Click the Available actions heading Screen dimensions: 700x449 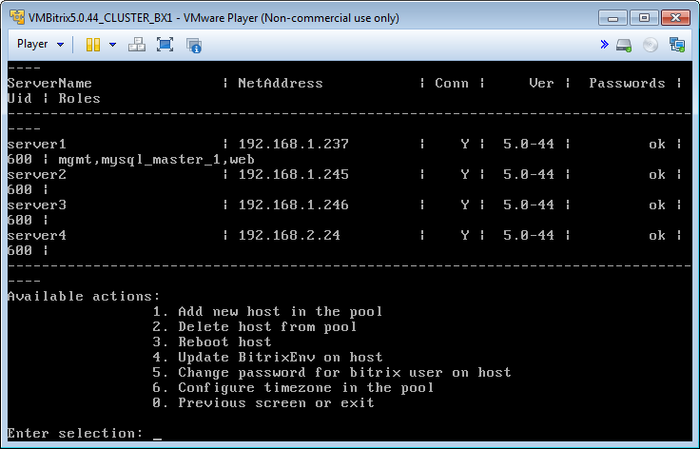83,296
